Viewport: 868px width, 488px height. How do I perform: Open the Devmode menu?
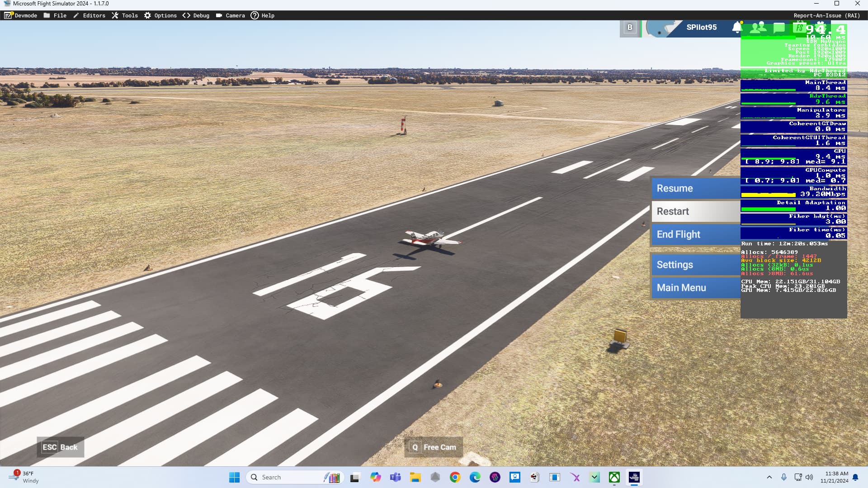[x=21, y=15]
